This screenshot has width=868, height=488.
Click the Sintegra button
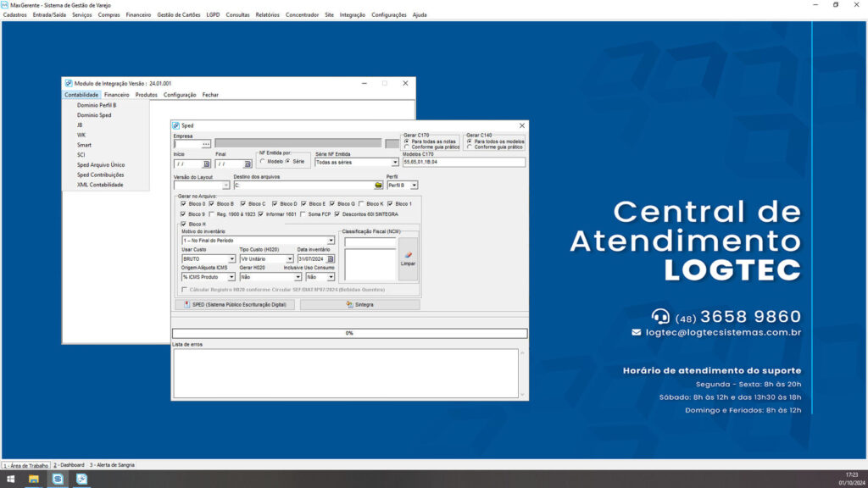click(359, 305)
